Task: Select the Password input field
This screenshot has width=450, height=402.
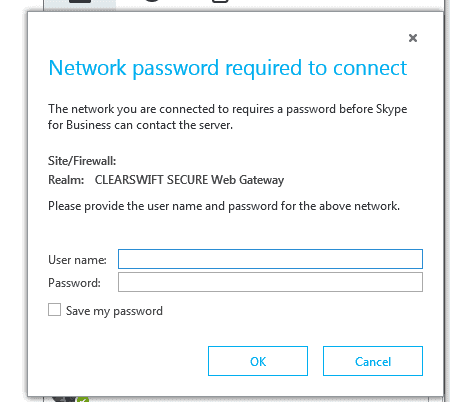Action: (270, 282)
